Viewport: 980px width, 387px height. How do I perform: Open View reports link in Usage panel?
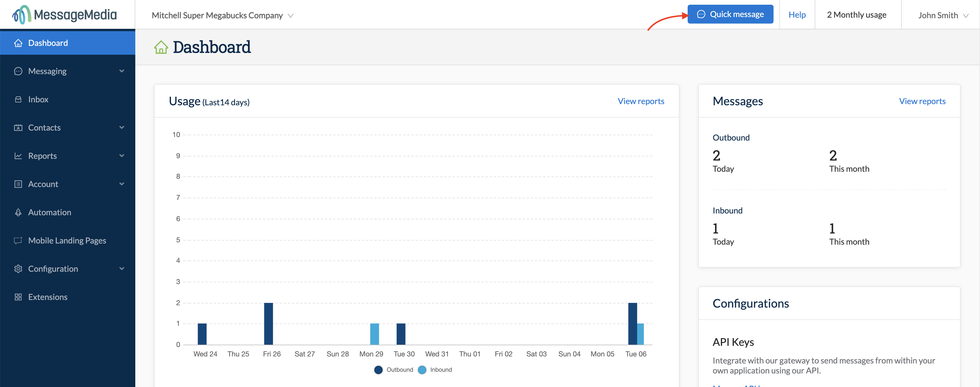coord(641,101)
